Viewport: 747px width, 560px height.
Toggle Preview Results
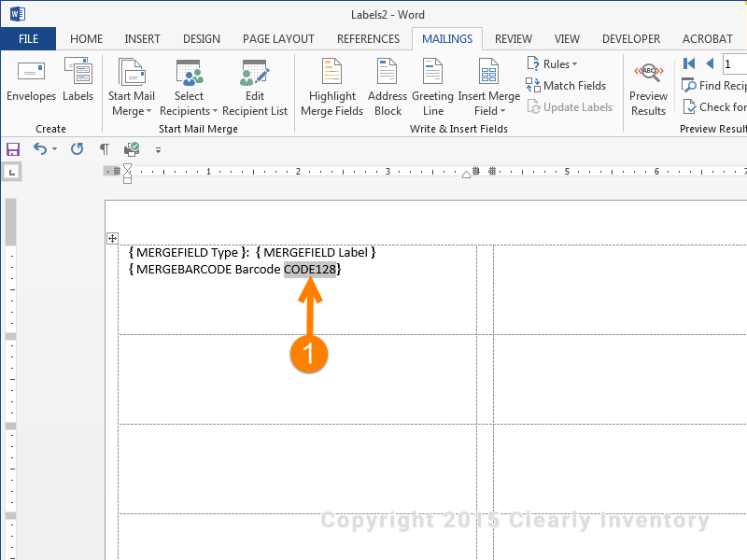tap(648, 89)
